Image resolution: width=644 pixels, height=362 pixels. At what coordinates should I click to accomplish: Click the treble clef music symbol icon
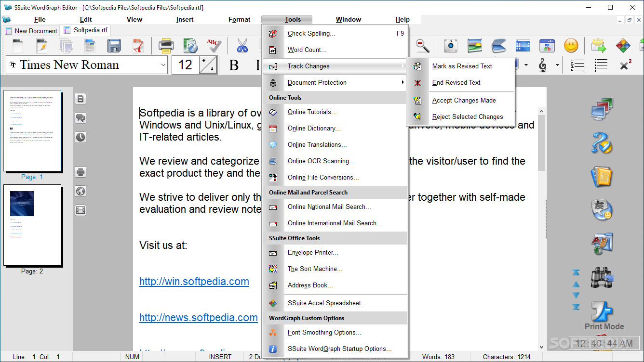[x=543, y=65]
